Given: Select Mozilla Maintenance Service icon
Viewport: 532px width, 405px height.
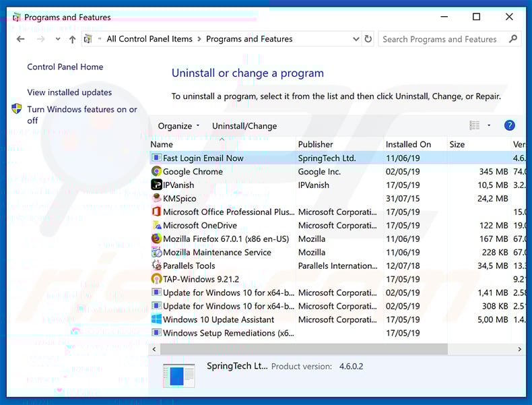Looking at the screenshot, I should [x=156, y=252].
